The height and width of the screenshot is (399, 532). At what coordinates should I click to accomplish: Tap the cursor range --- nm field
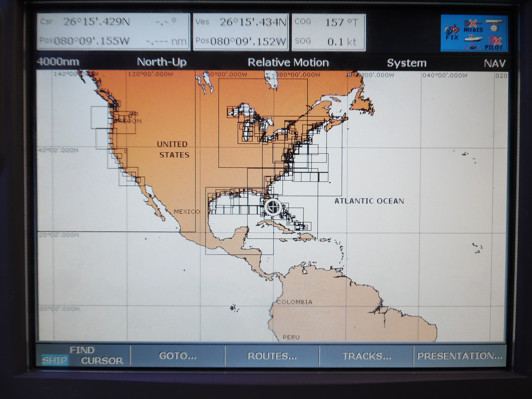tap(166, 41)
